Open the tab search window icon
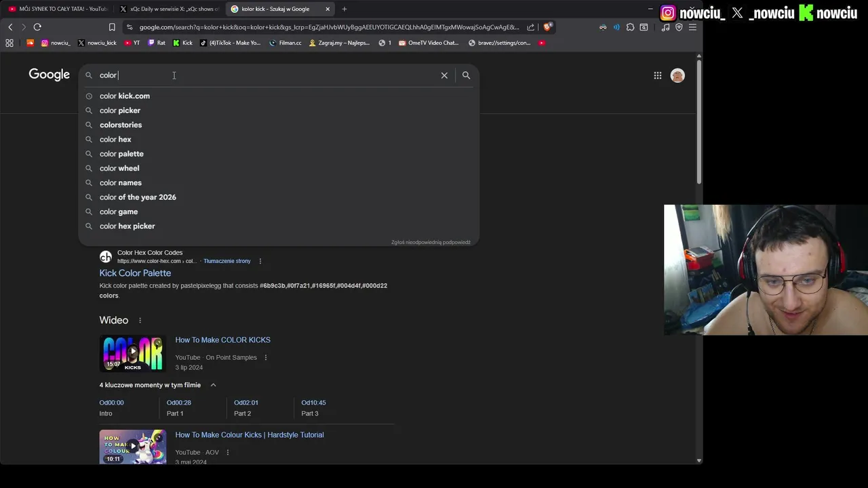 pyautogui.click(x=644, y=27)
